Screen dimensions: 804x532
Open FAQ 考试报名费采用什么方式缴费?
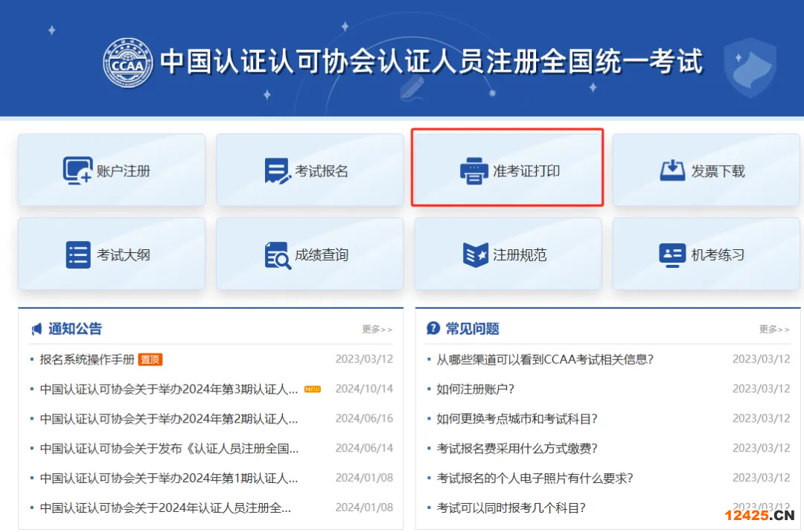tap(517, 449)
